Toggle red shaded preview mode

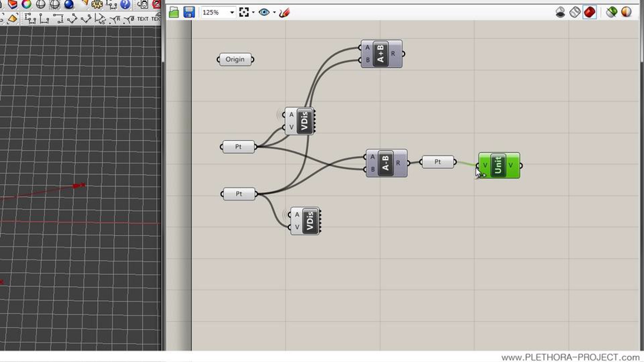(590, 12)
